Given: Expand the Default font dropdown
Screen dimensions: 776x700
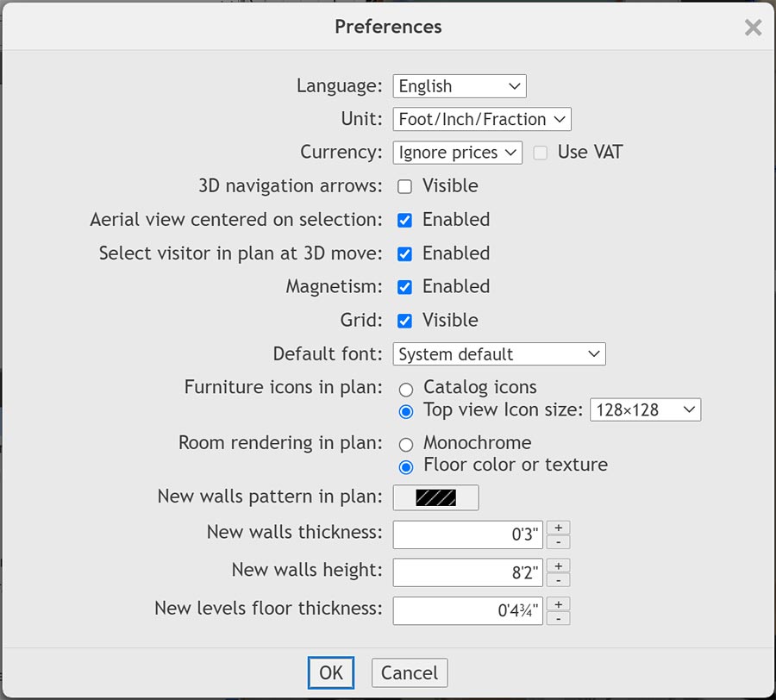Looking at the screenshot, I should pyautogui.click(x=499, y=354).
